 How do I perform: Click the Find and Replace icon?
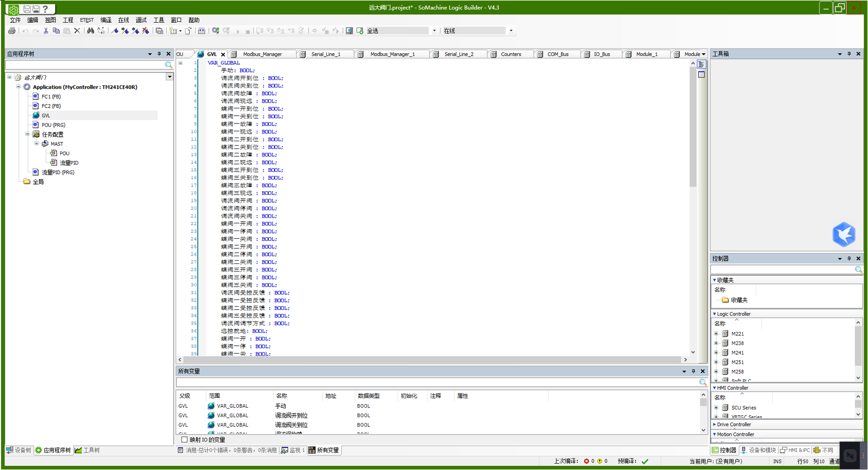(x=101, y=31)
